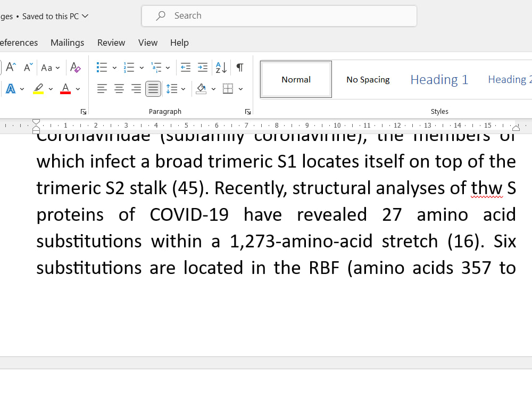Expand the Change Case dropdown arrow
The image size is (532, 399).
point(57,68)
